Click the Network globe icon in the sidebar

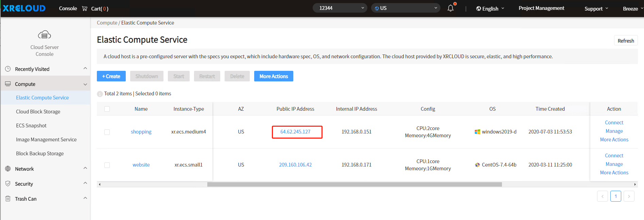[x=8, y=169]
